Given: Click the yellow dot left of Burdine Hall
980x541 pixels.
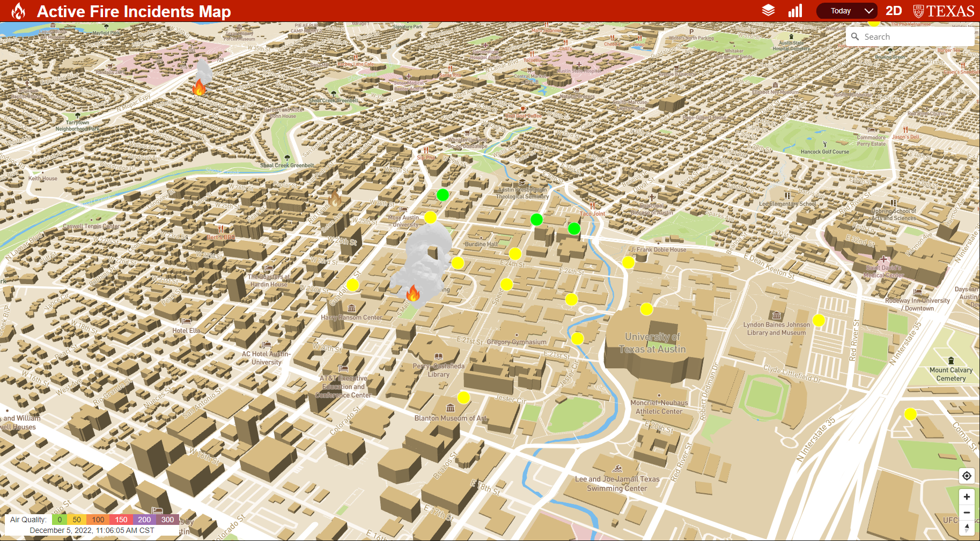Looking at the screenshot, I should 458,263.
